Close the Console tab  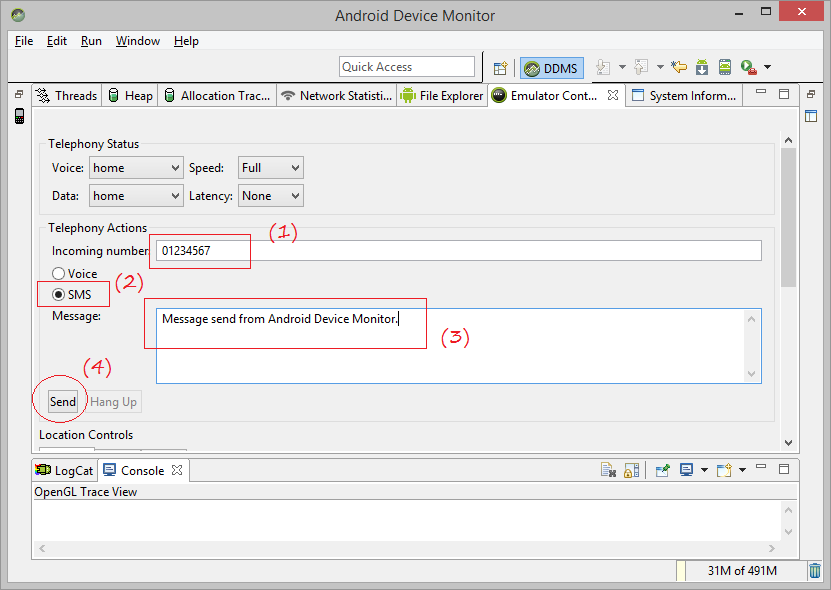pos(177,470)
